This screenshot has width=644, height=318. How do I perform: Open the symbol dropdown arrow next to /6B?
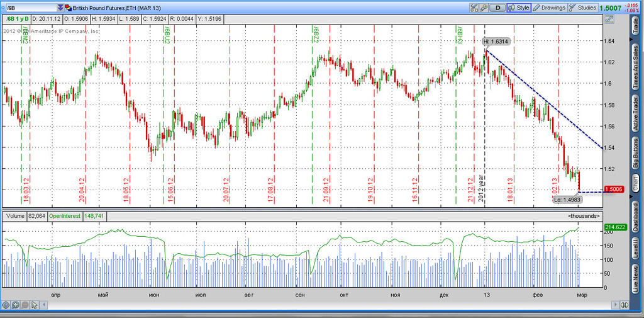[61, 8]
